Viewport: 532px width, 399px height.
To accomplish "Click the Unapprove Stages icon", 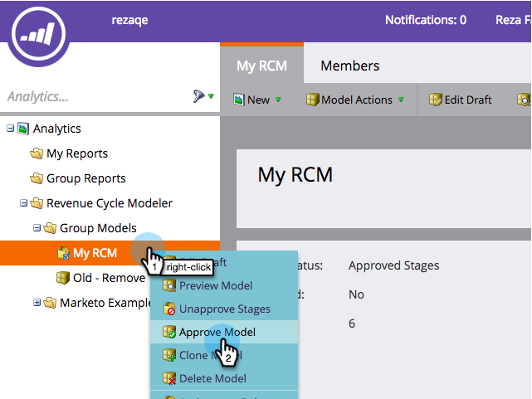I will point(169,309).
